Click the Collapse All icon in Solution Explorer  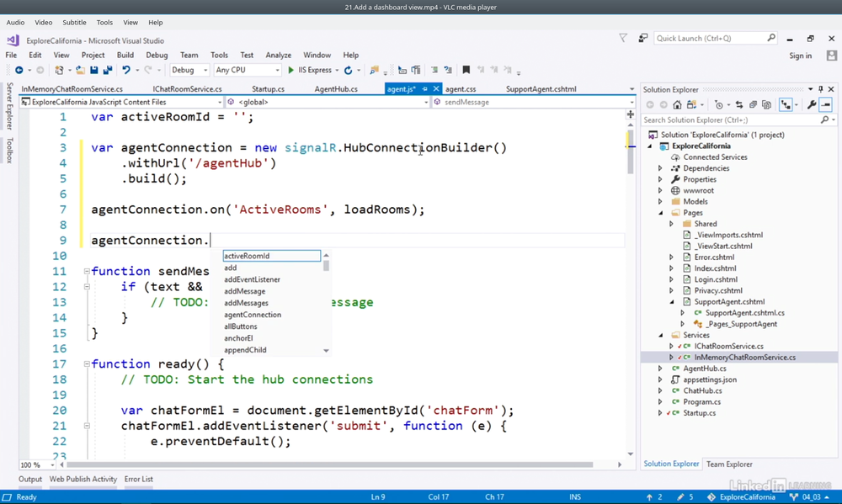[753, 104]
